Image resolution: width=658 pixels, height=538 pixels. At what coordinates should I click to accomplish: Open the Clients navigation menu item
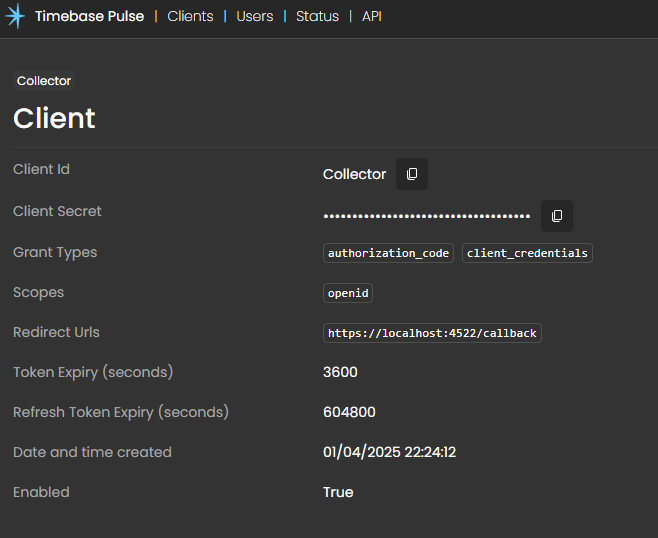point(190,17)
